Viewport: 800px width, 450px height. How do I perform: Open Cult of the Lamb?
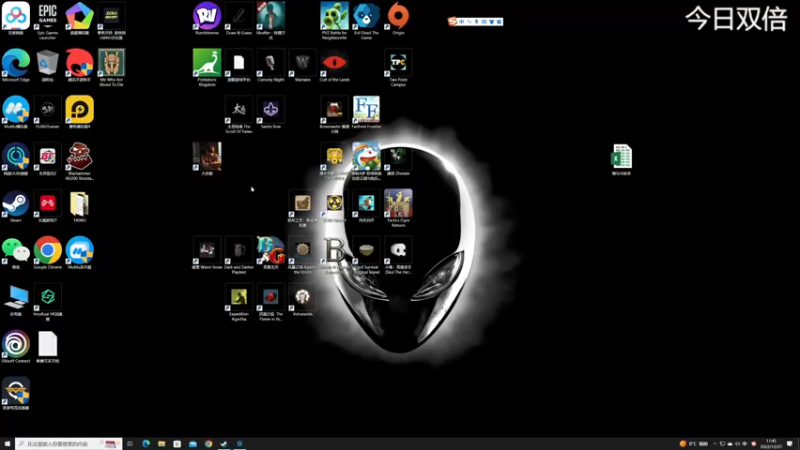tap(334, 65)
